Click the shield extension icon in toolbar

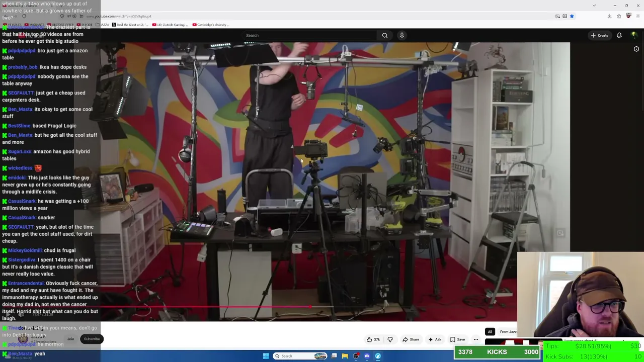click(x=628, y=16)
